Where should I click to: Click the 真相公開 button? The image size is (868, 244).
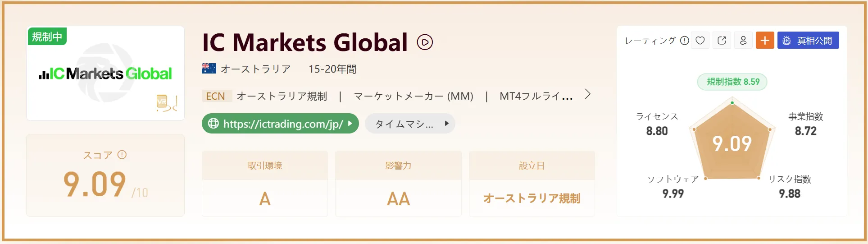click(808, 41)
